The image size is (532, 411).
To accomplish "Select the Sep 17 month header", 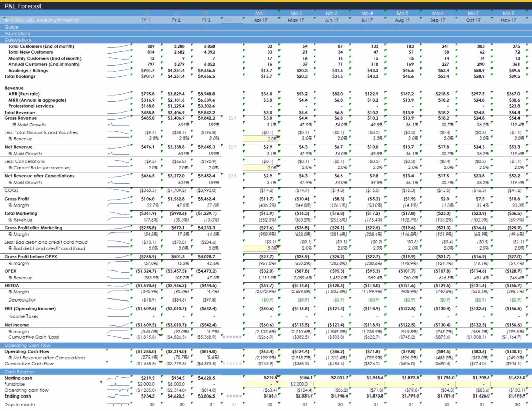I will (437, 20).
